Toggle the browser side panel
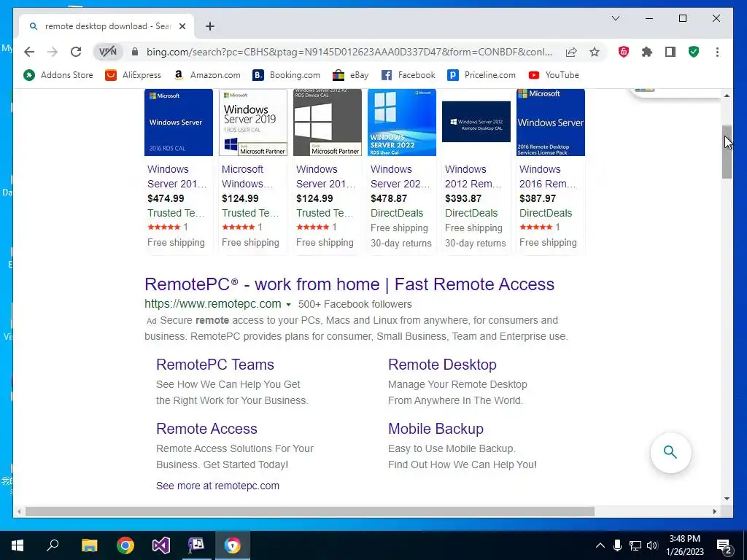 click(x=670, y=52)
